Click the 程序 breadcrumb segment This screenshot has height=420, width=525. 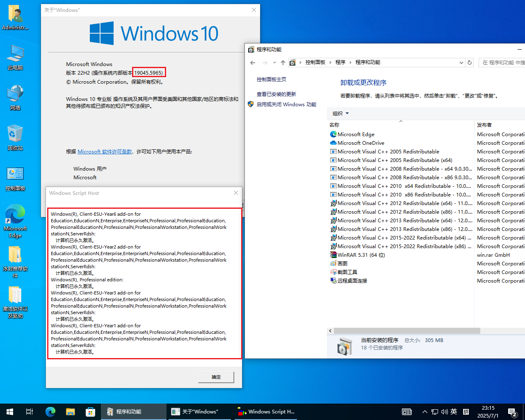[x=340, y=62]
